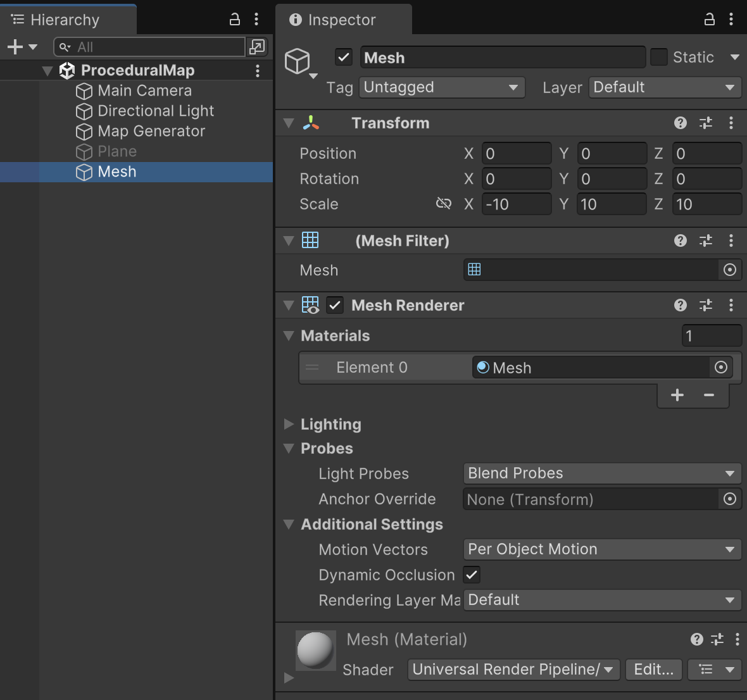Click the Anchor Override object picker
Viewport: 747px width, 700px height.
[x=730, y=499]
